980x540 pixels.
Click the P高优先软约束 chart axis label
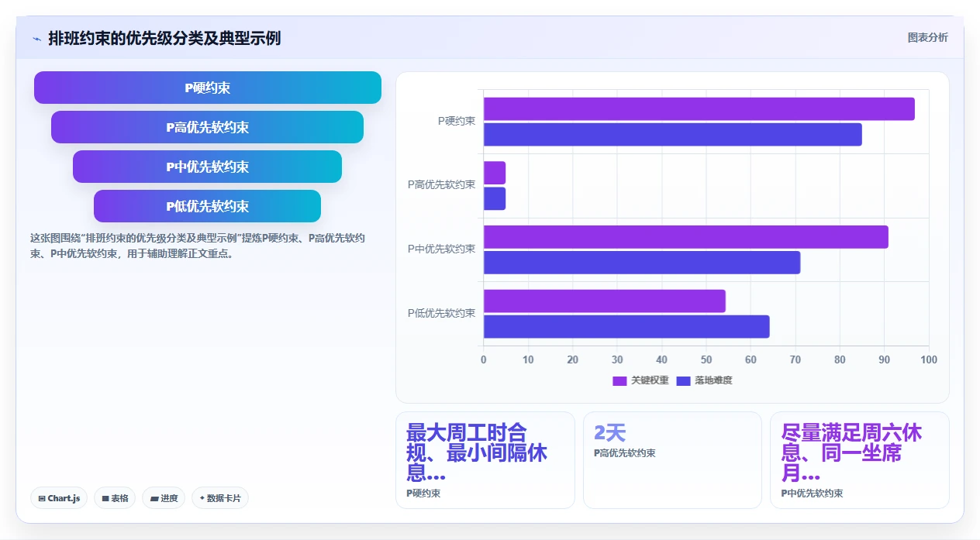[x=442, y=185]
